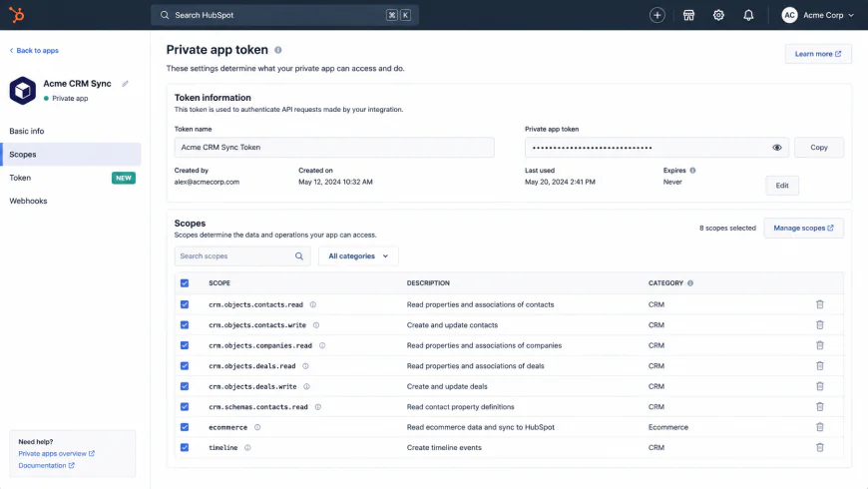The width and height of the screenshot is (868, 489).
Task: Go back to apps
Action: click(34, 50)
